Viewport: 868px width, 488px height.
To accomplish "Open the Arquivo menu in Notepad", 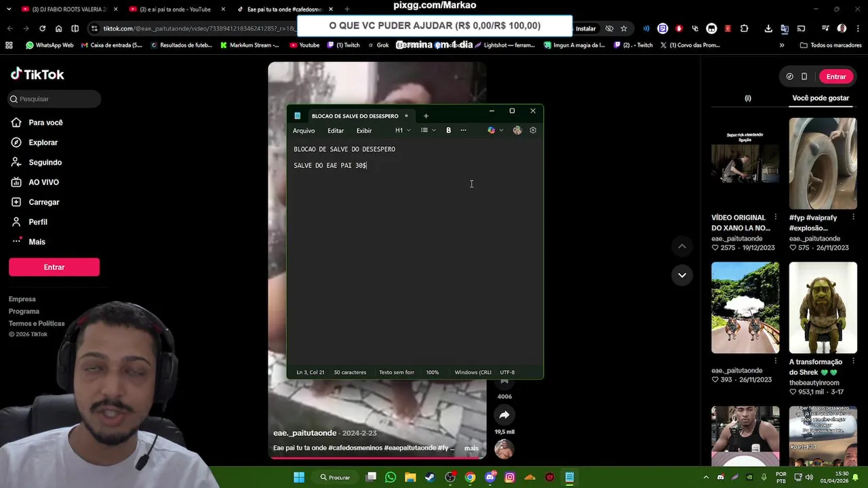I will click(x=304, y=131).
